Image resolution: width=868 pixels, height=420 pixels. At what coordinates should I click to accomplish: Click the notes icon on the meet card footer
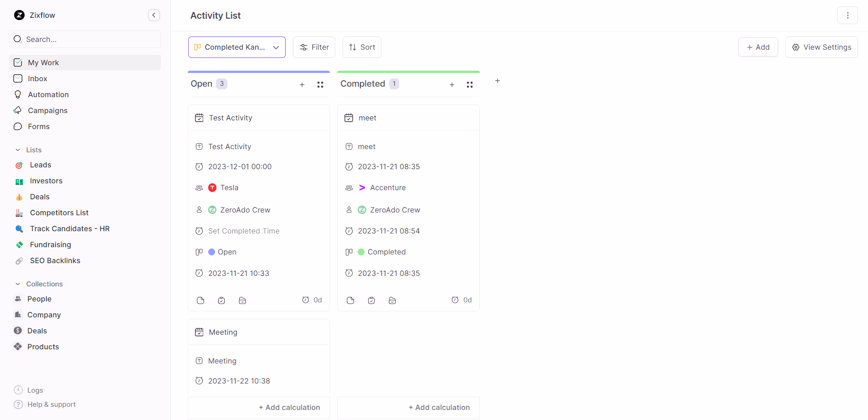[x=350, y=300]
